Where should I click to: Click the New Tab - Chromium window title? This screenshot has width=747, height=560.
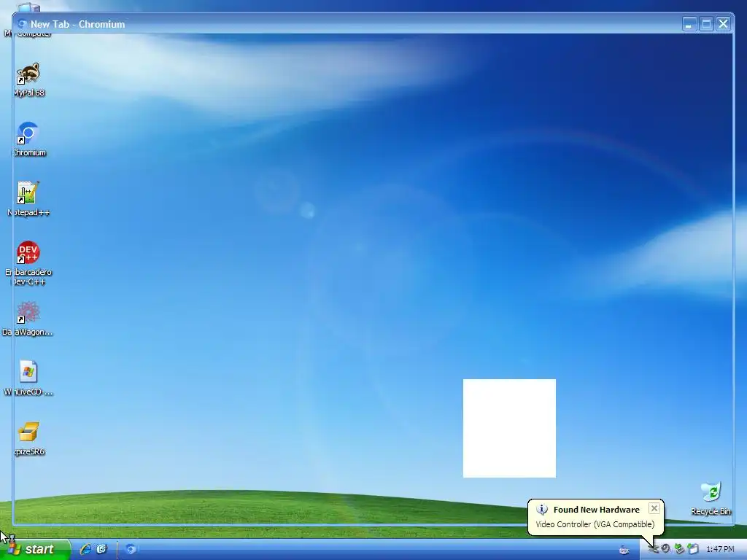coord(77,24)
